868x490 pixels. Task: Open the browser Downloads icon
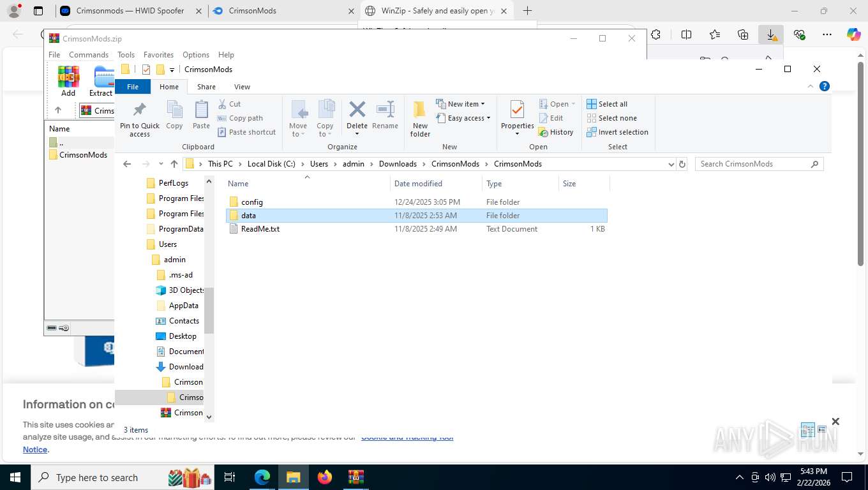(771, 35)
